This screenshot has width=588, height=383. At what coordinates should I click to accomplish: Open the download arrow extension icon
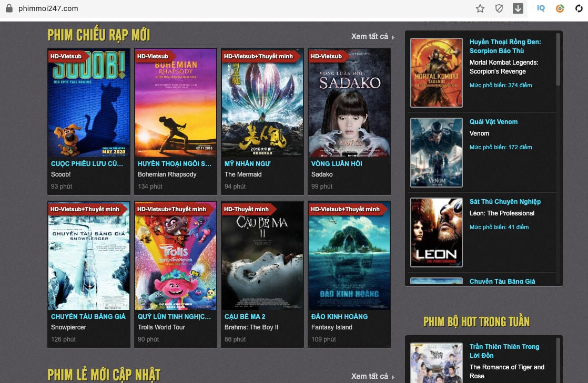pos(518,8)
